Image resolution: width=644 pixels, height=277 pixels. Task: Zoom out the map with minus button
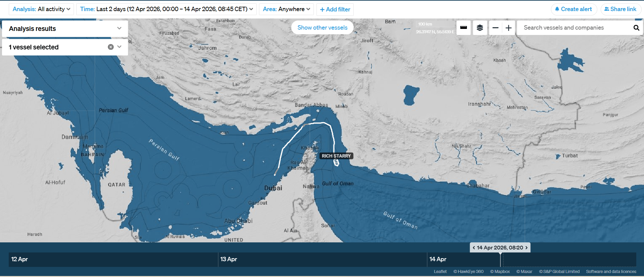coord(495,28)
